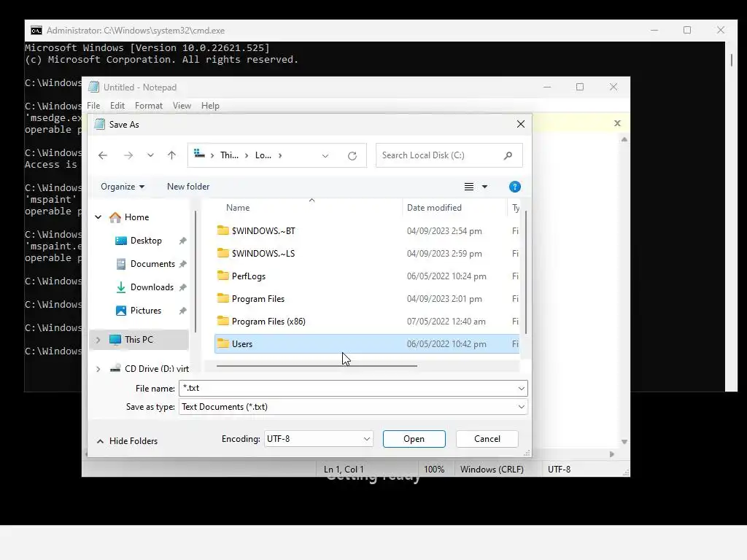The height and width of the screenshot is (560, 747).
Task: Select Downloads in navigation pane
Action: point(152,287)
